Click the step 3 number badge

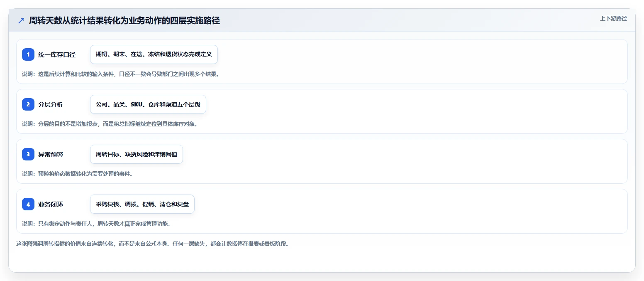click(x=28, y=154)
